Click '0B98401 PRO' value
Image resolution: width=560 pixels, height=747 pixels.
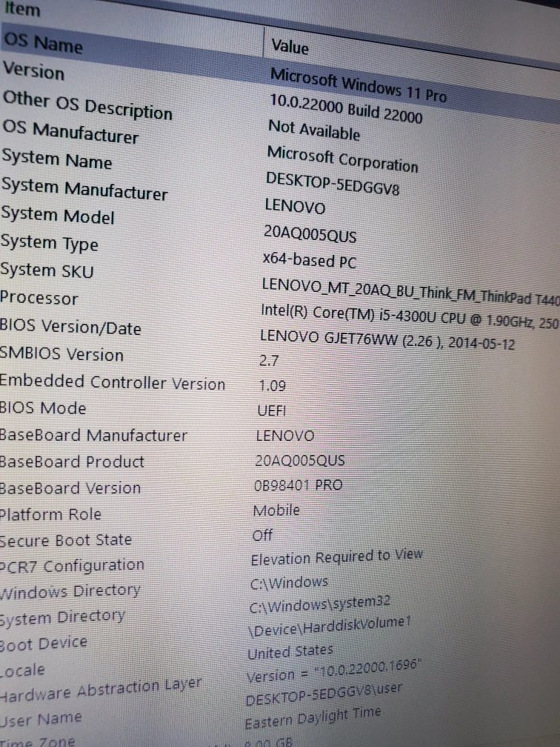click(298, 485)
